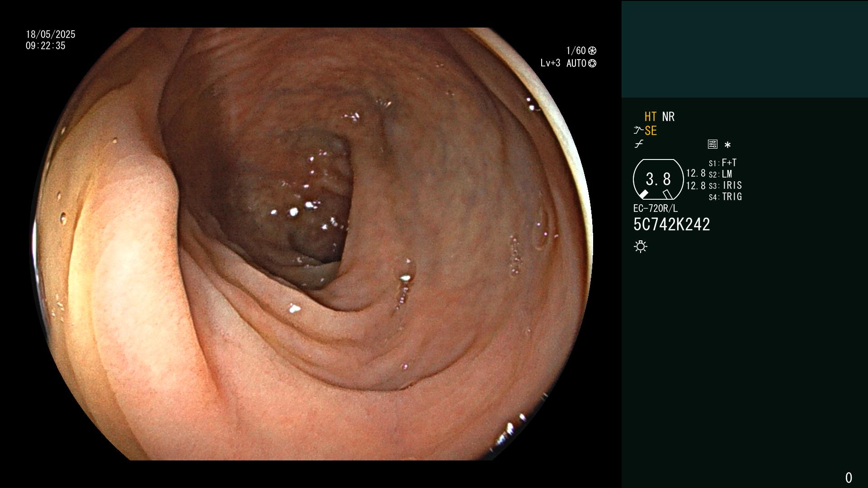Screen dimensions: 868x488
Task: Click the hollow channel marker in scope diagram
Action: point(668,194)
